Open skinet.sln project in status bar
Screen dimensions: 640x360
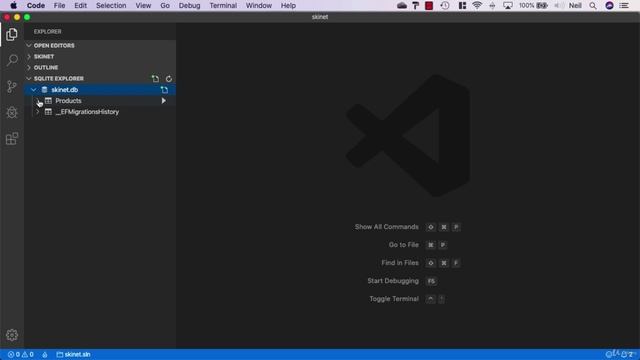[x=73, y=355]
